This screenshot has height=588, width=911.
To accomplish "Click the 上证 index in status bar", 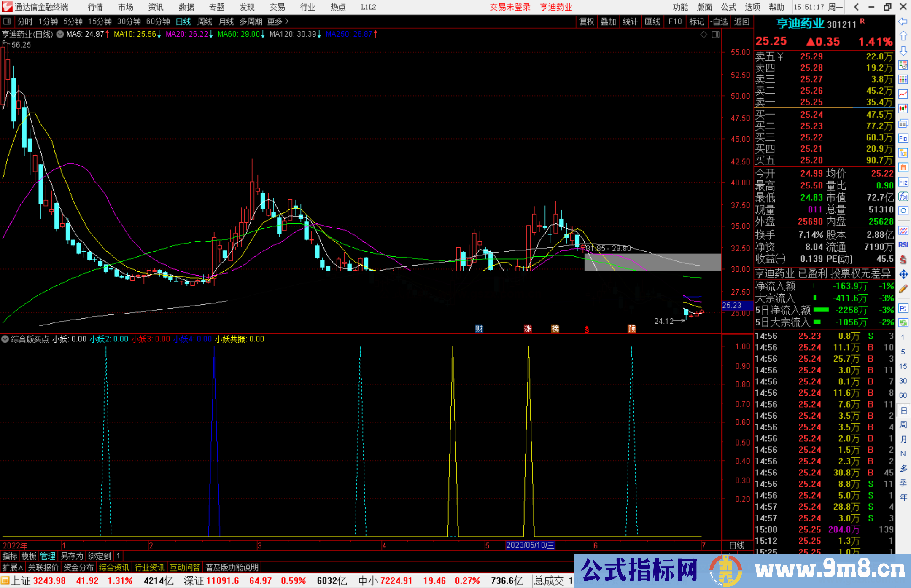I will [x=20, y=581].
